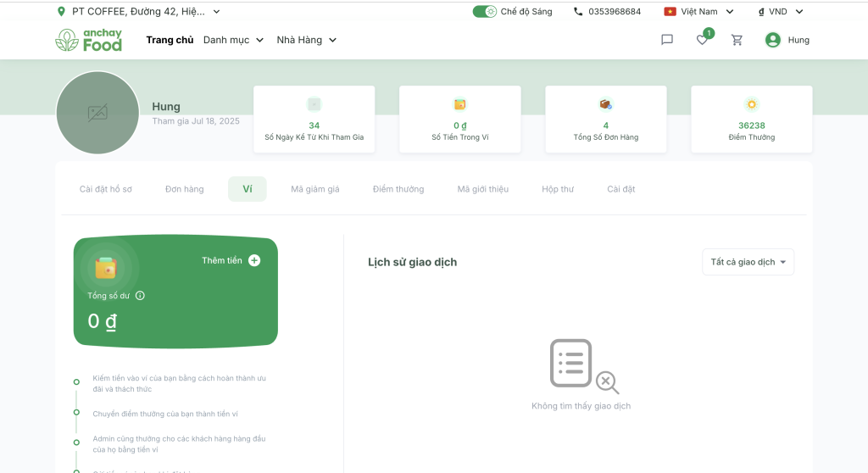Image resolution: width=868 pixels, height=473 pixels.
Task: Click the info icon next to Tổng số dư
Action: tap(140, 296)
